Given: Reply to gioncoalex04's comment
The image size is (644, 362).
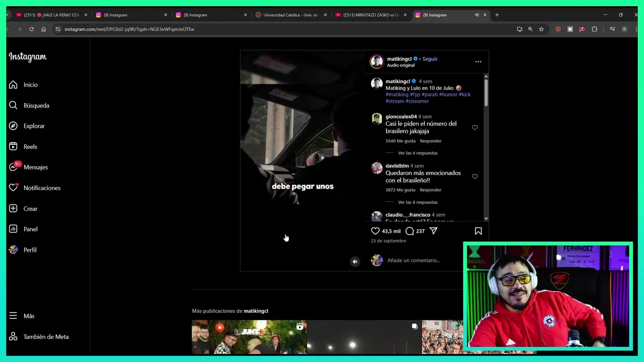Looking at the screenshot, I should tap(431, 141).
